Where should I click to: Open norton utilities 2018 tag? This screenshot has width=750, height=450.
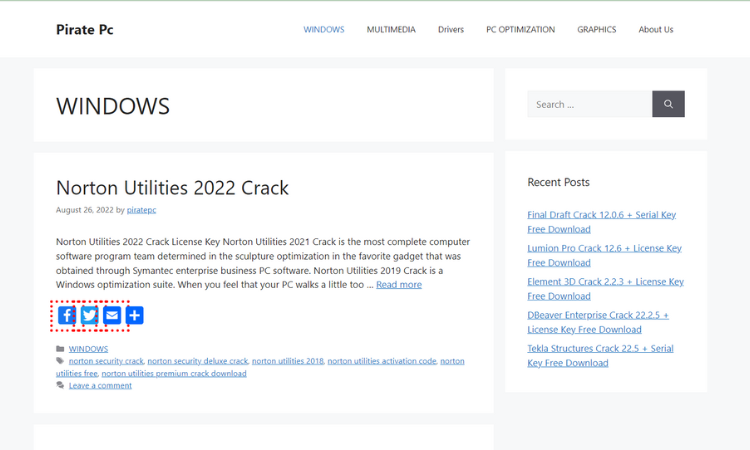(x=288, y=361)
